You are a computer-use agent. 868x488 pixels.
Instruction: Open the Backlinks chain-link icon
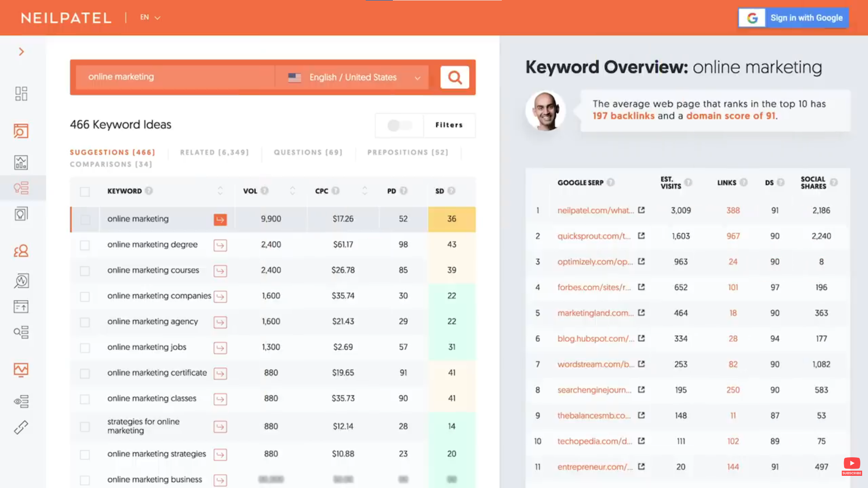pyautogui.click(x=21, y=427)
